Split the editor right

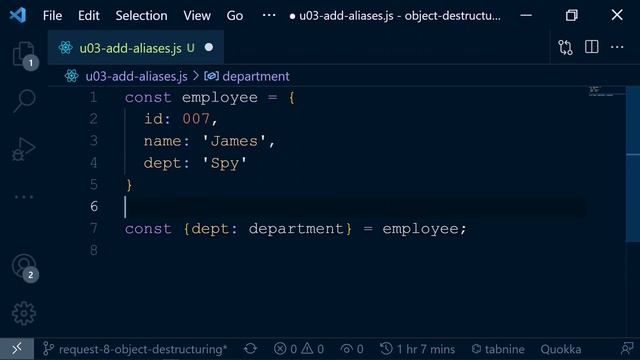click(591, 47)
